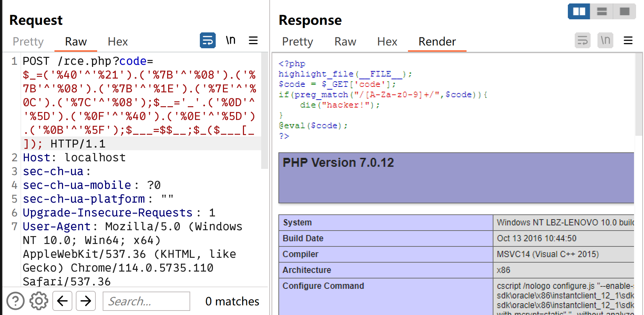Go to next search match
Image resolution: width=644 pixels, height=315 pixels.
(x=86, y=301)
